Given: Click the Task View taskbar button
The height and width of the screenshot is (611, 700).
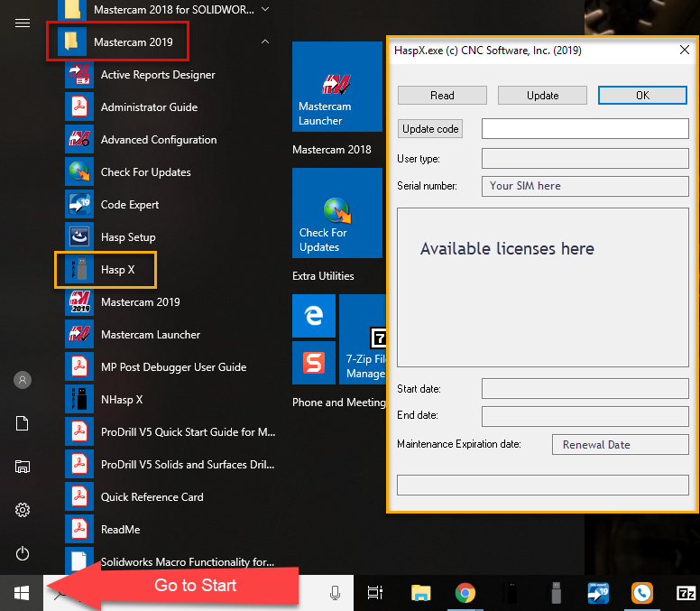Looking at the screenshot, I should click(375, 593).
